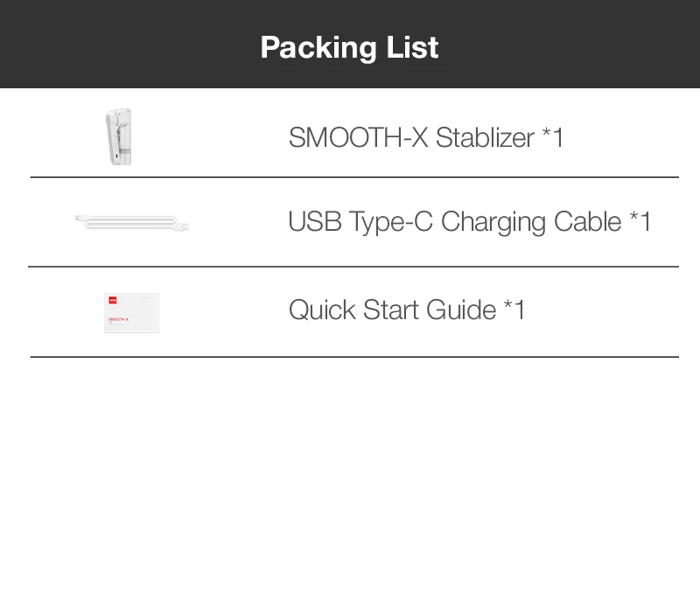
Task: Click the word "Stablizer" in the first row
Action: click(485, 137)
